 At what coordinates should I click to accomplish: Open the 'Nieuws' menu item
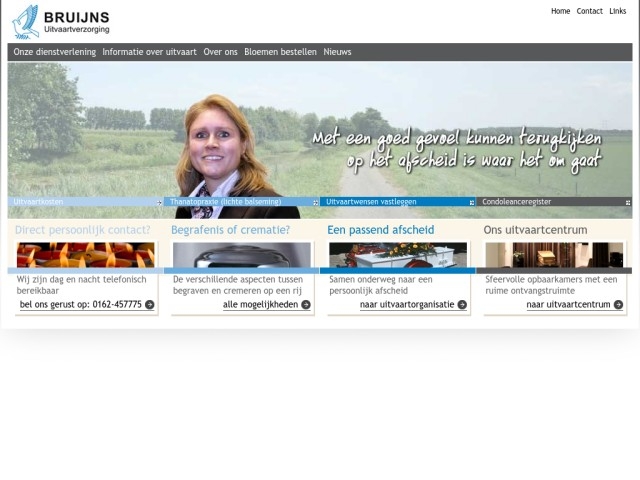tap(337, 52)
